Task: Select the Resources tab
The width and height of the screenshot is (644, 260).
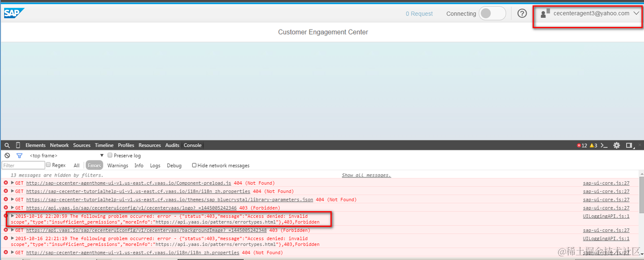Action: [x=150, y=145]
